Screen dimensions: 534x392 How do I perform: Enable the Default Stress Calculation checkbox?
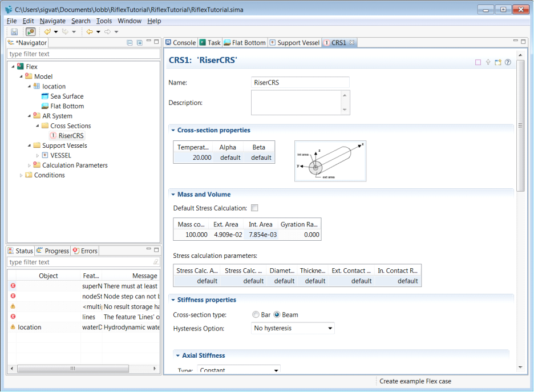pyautogui.click(x=254, y=208)
